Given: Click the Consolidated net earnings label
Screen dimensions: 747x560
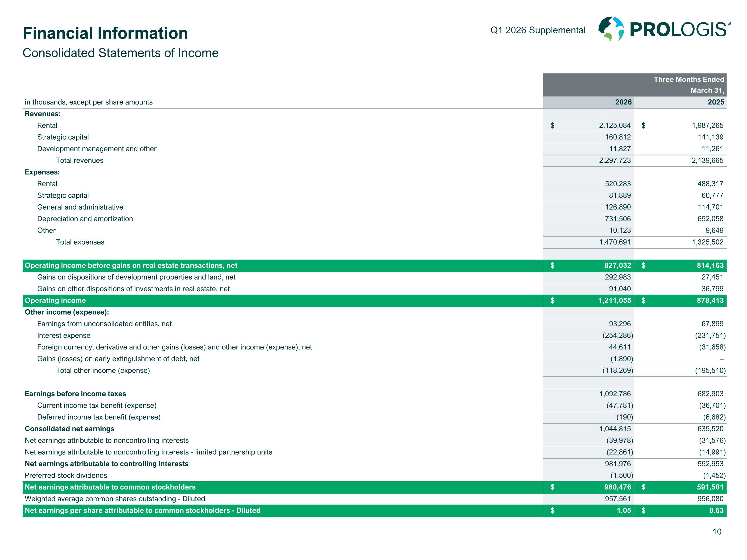Looking at the screenshot, I should point(69,429).
